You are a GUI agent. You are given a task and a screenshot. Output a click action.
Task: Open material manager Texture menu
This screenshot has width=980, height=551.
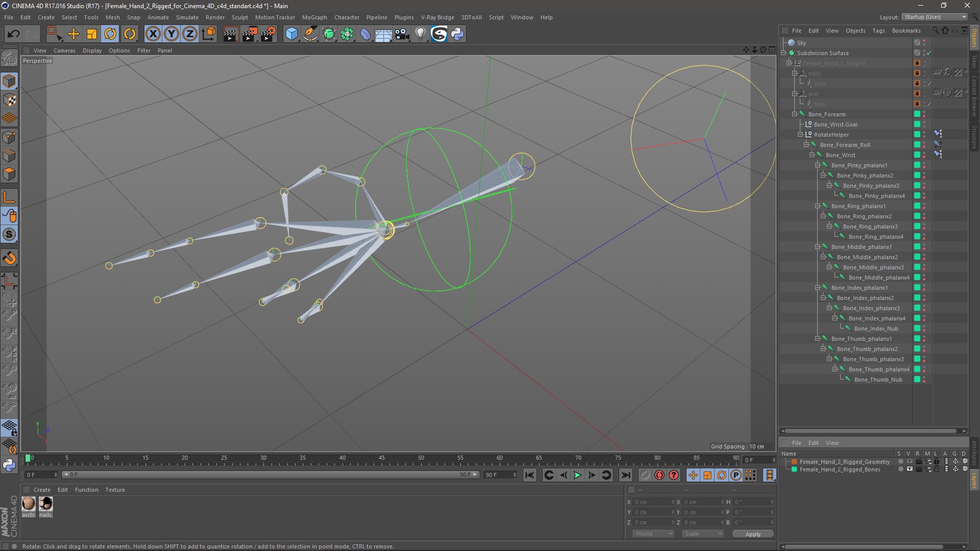(115, 490)
